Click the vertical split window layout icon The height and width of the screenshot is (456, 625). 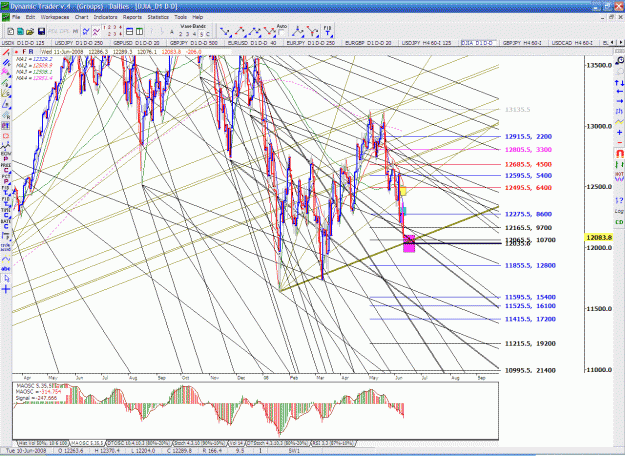tap(139, 31)
